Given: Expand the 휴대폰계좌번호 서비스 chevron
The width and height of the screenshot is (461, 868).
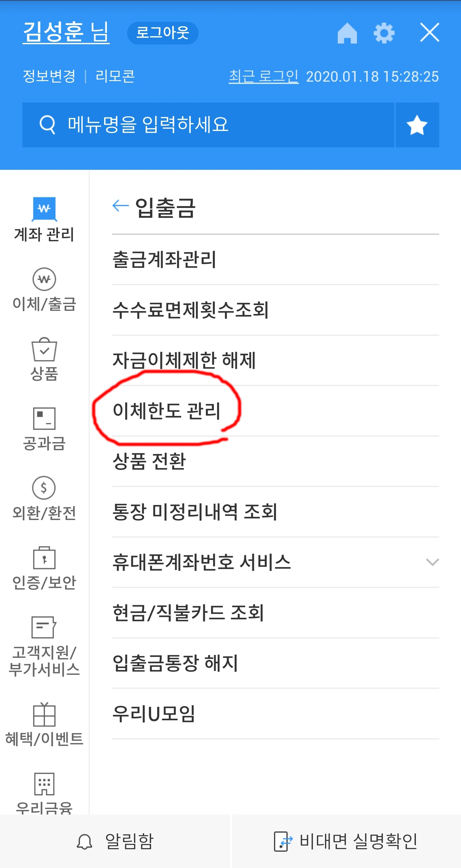Looking at the screenshot, I should [x=433, y=562].
